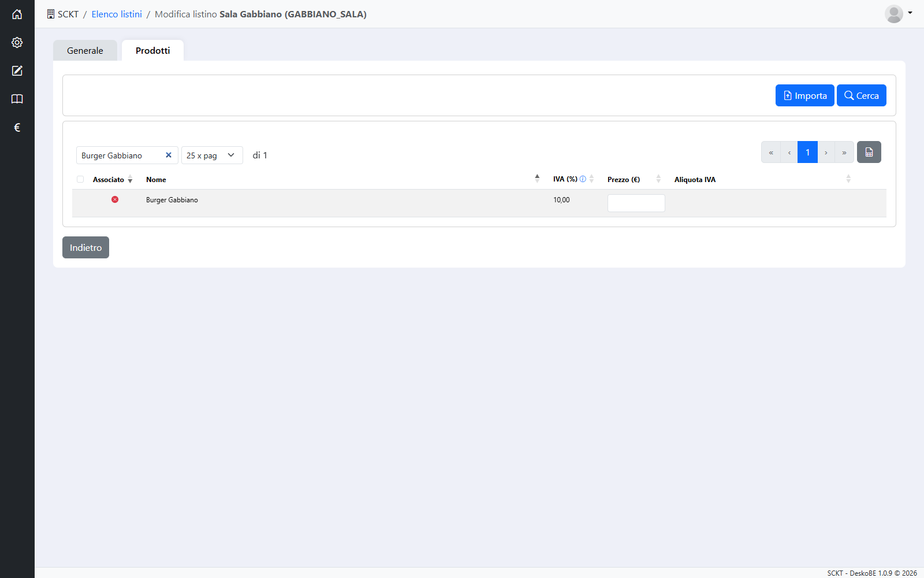Screen dimensions: 924x578
Task: Switch to the Generale tab
Action: pyautogui.click(x=85, y=50)
